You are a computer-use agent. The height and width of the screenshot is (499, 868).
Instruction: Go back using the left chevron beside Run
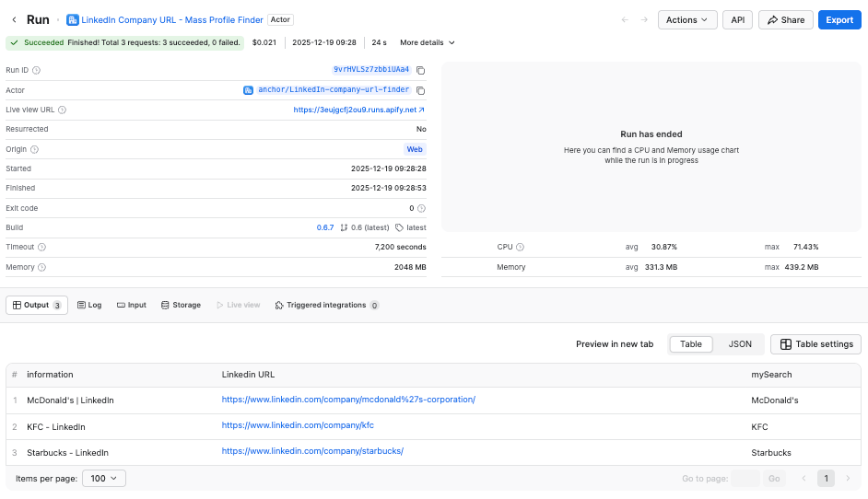[14, 20]
